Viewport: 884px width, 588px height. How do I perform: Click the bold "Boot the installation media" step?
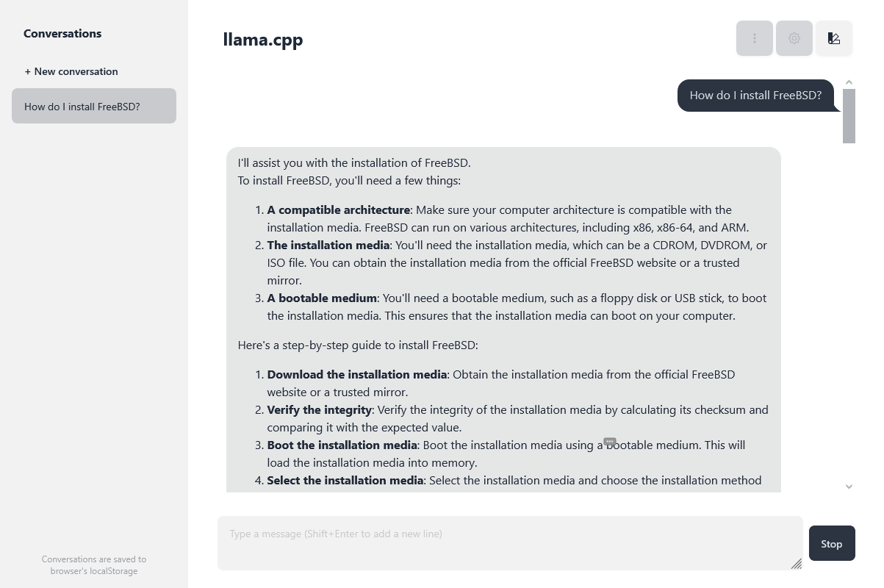342,445
